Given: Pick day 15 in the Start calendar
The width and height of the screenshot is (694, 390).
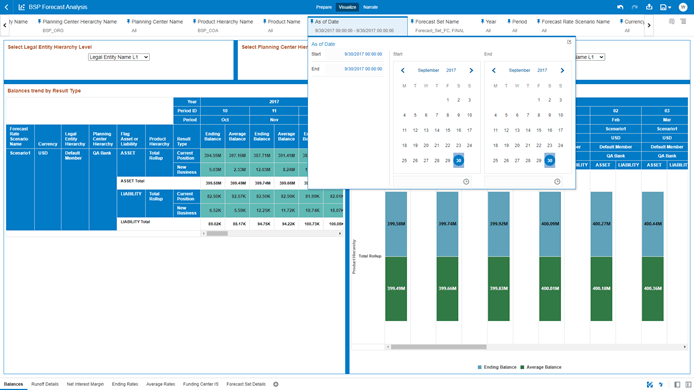Looking at the screenshot, I should [x=448, y=130].
